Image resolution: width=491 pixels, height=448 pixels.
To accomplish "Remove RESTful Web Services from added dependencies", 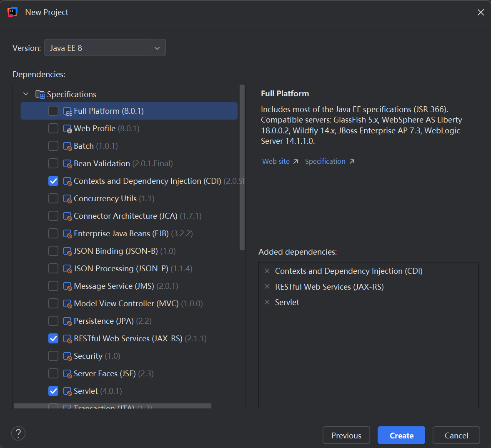I will (x=267, y=286).
